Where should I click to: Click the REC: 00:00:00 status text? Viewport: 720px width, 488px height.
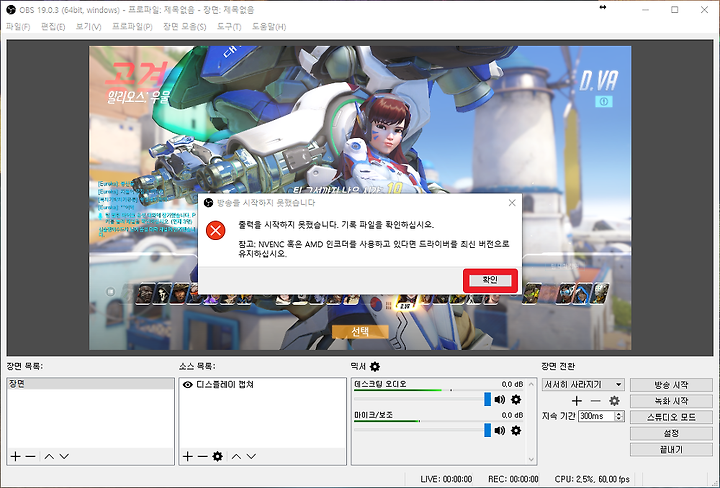pos(513,479)
